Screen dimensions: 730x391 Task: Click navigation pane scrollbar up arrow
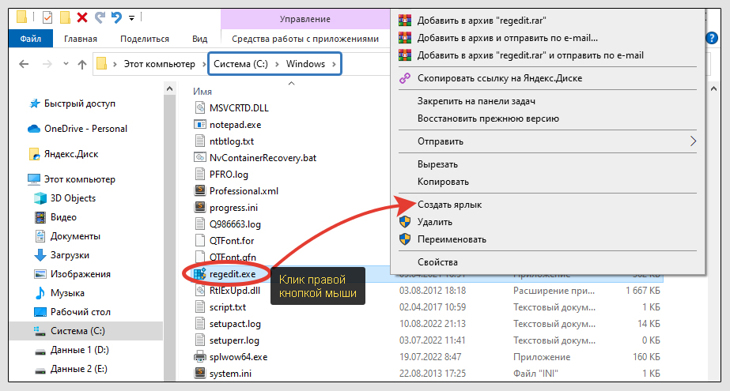tap(170, 88)
